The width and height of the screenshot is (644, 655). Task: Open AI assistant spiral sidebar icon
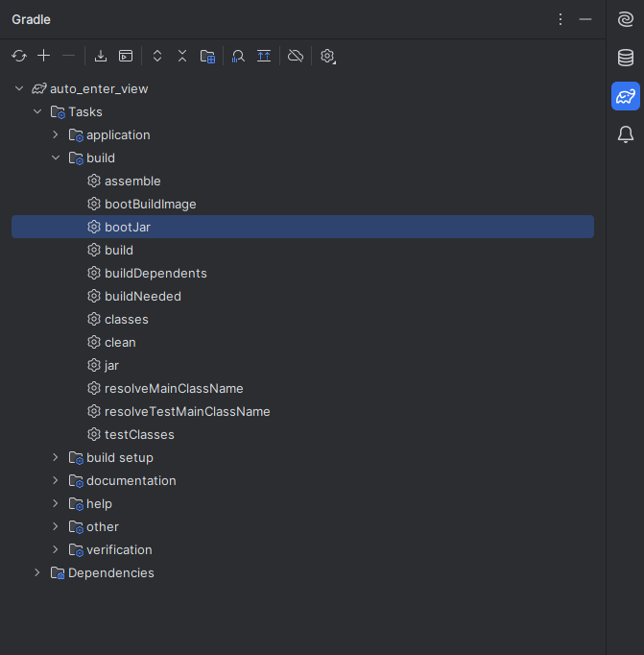click(626, 19)
